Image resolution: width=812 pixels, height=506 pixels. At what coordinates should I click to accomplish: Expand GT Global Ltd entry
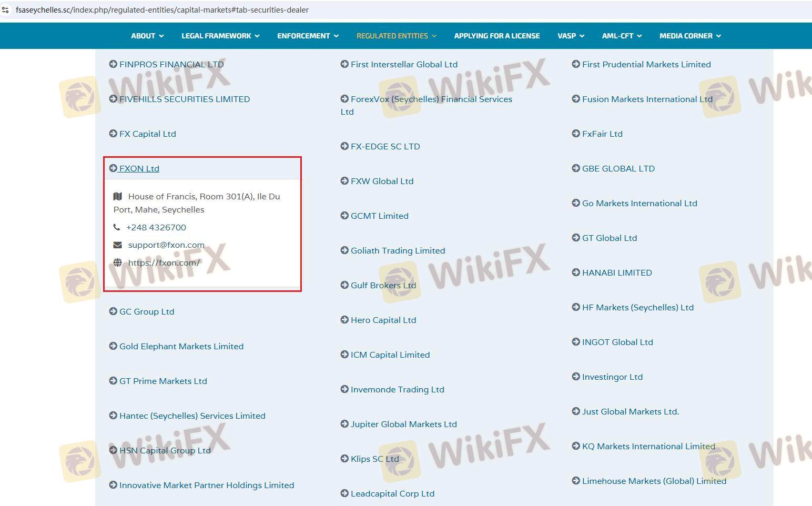[x=604, y=238]
